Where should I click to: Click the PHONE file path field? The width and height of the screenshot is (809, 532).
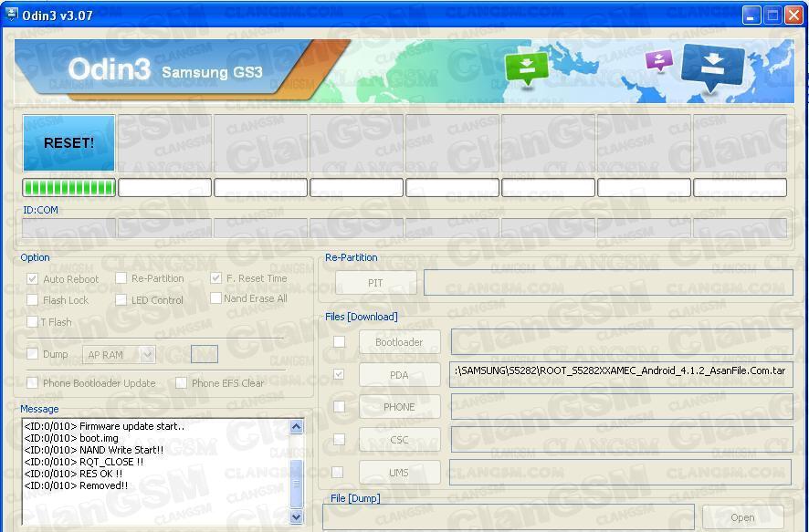tap(622, 407)
